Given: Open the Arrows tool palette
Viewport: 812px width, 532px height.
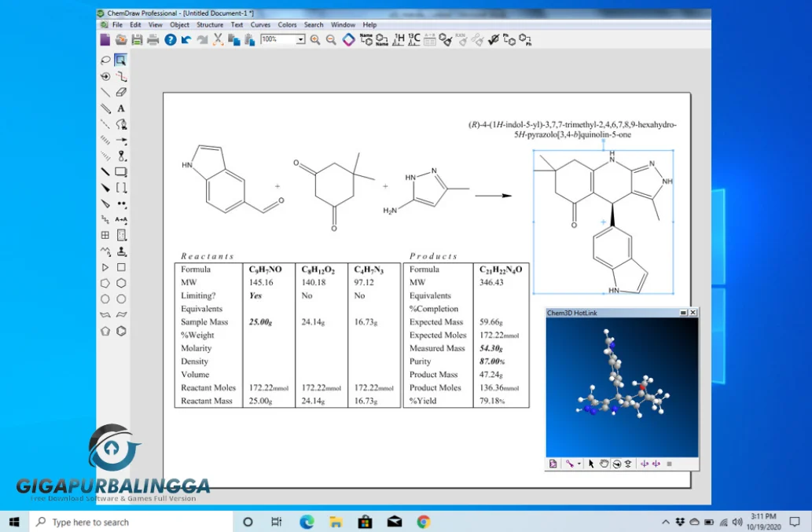Looking at the screenshot, I should (121, 140).
